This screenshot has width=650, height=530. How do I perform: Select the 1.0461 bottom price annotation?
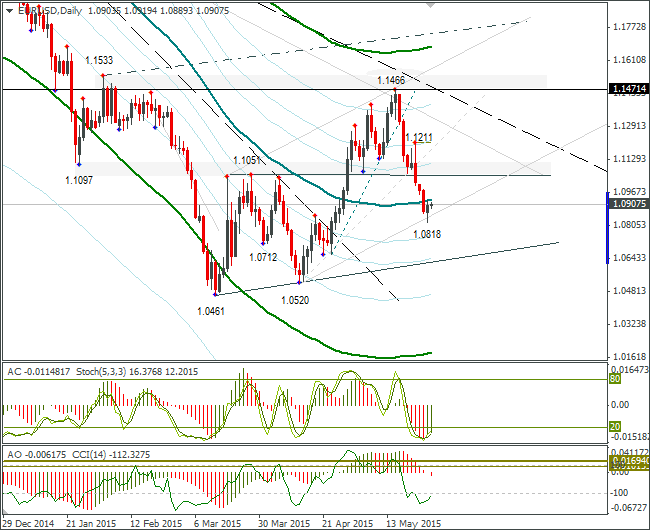211,311
